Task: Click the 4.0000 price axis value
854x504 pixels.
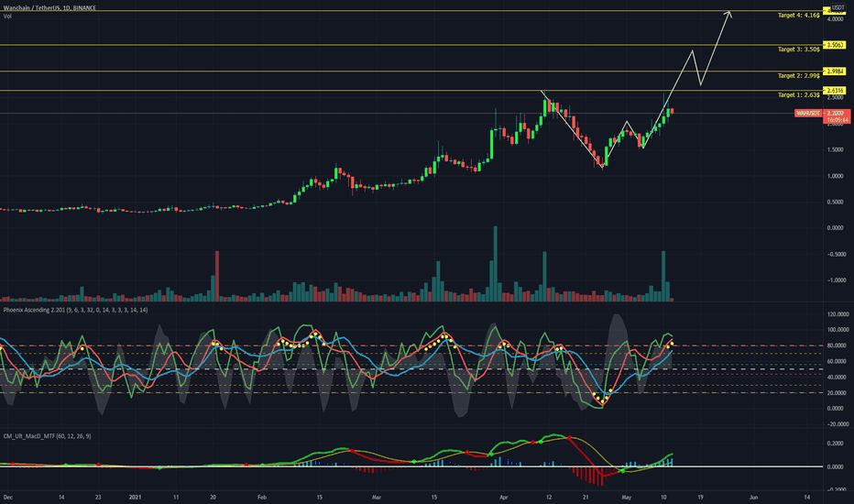Action: [835, 19]
